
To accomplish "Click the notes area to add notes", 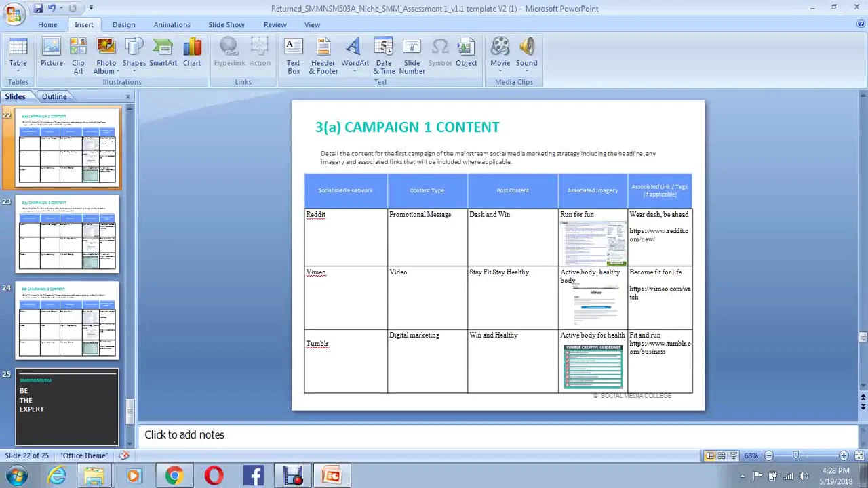I will pyautogui.click(x=498, y=435).
